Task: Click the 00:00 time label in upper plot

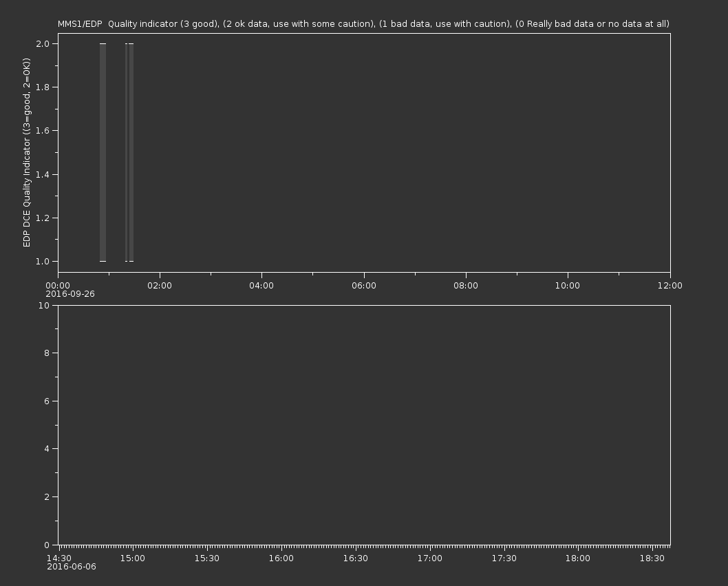Action: 58,285
